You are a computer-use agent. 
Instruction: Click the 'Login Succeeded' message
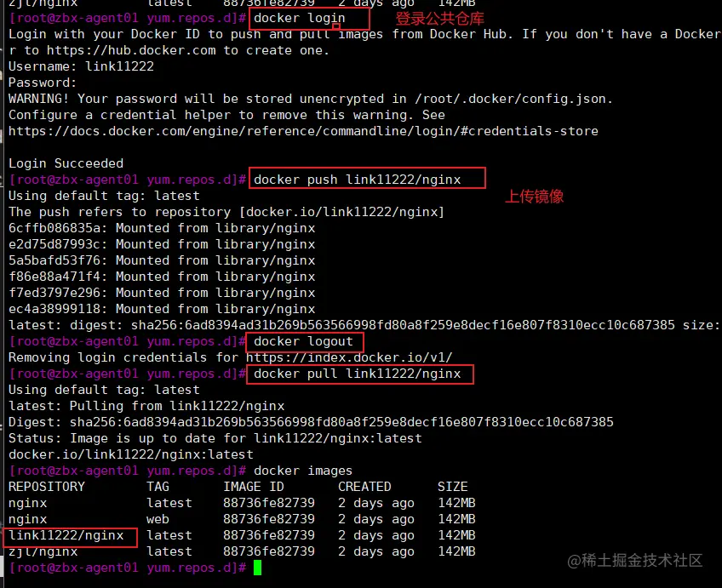click(66, 163)
